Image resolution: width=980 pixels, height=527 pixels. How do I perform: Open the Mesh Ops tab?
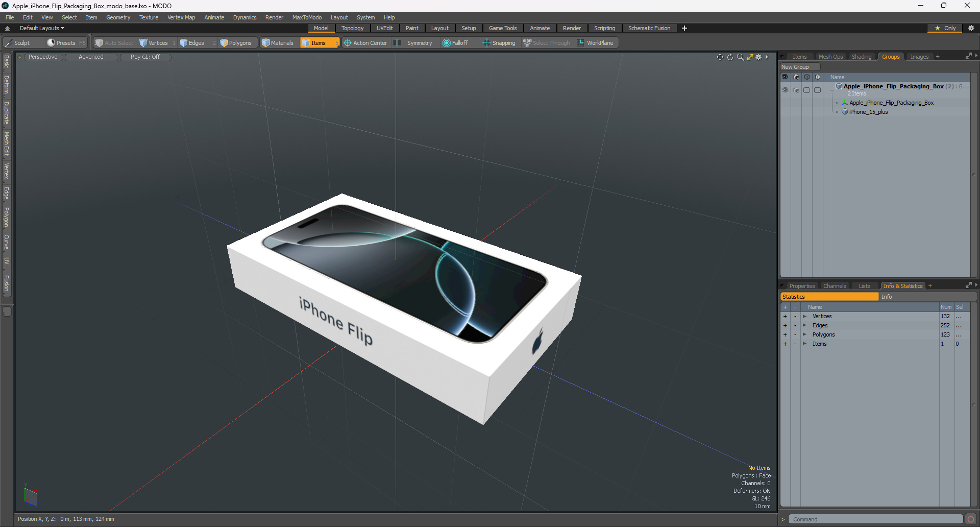tap(830, 57)
